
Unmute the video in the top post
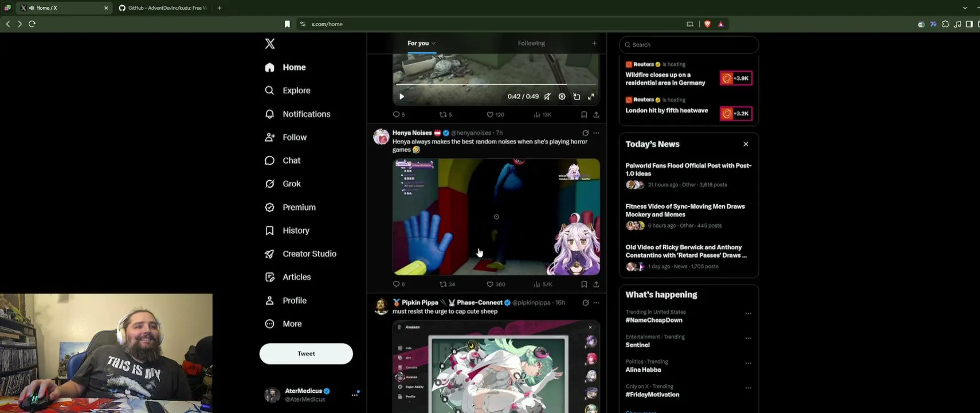click(x=547, y=96)
